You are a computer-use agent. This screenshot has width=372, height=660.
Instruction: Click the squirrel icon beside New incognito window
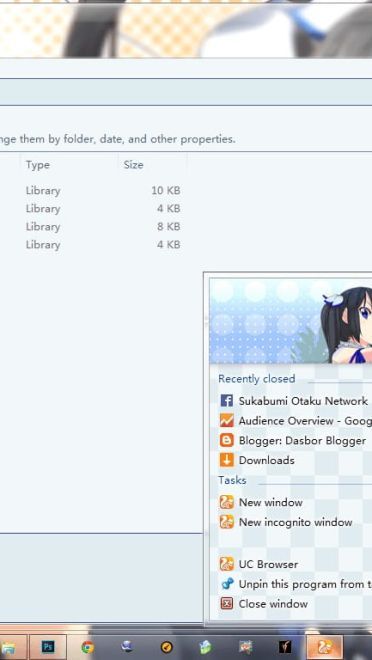tap(227, 522)
